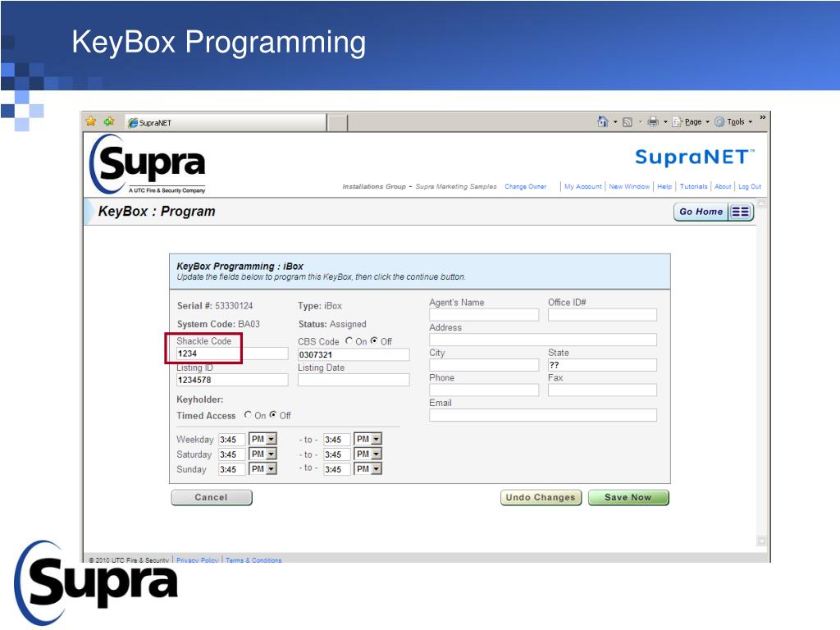Click the Sunday start time field
The image size is (840, 630).
(231, 469)
